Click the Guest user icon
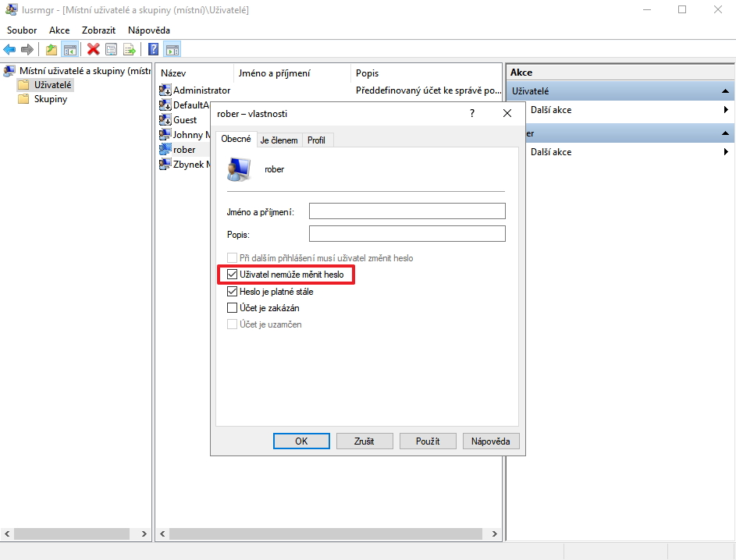This screenshot has width=736, height=560. [x=165, y=119]
